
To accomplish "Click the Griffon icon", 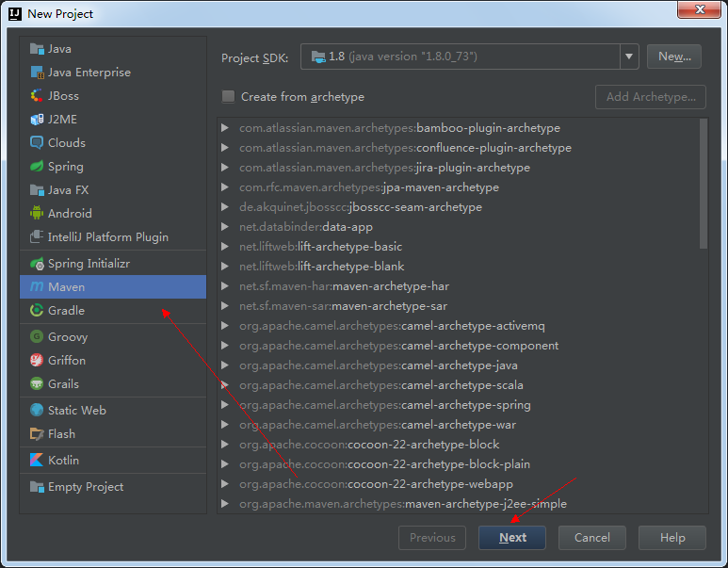I will pyautogui.click(x=37, y=360).
